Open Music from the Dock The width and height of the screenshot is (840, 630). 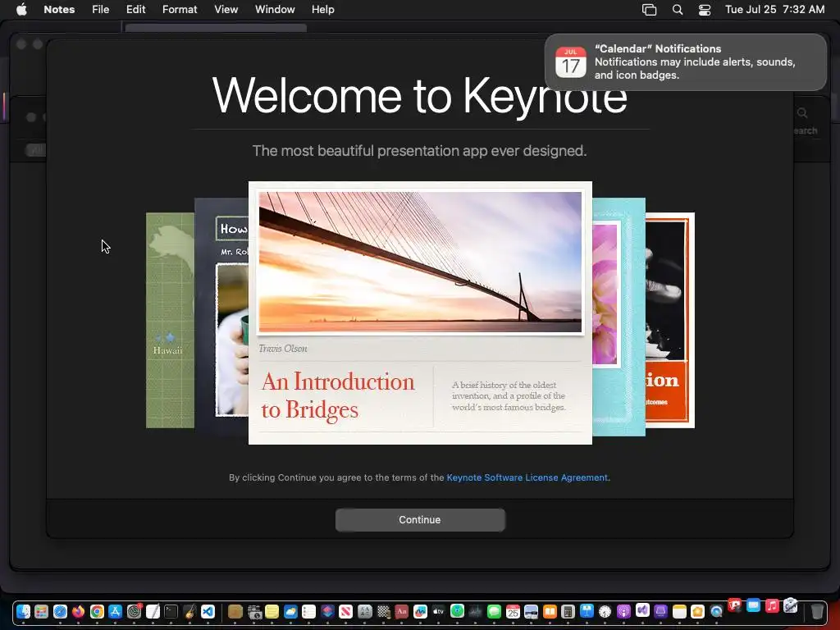[772, 606]
